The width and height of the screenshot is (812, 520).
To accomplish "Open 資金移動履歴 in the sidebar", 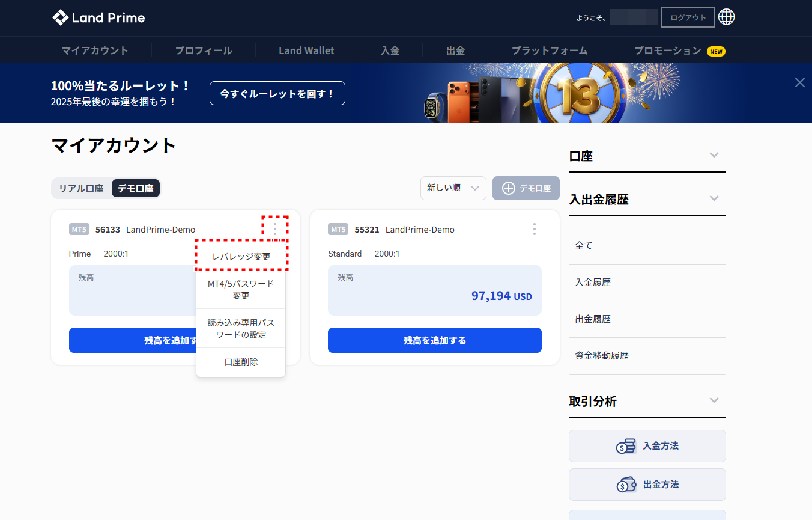I will click(647, 356).
